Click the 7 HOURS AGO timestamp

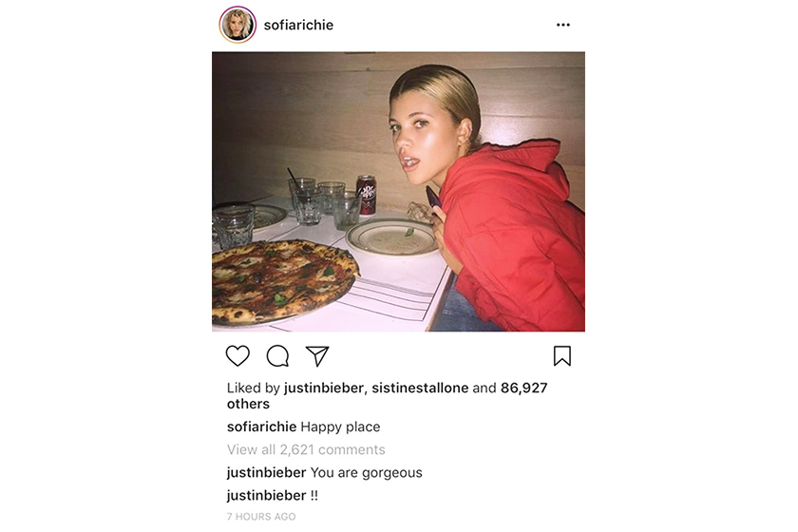(x=261, y=517)
